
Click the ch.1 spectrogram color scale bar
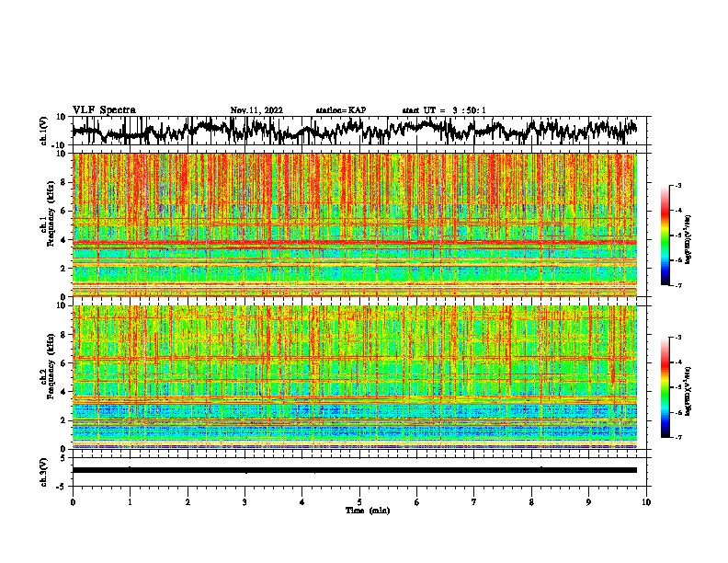click(665, 236)
